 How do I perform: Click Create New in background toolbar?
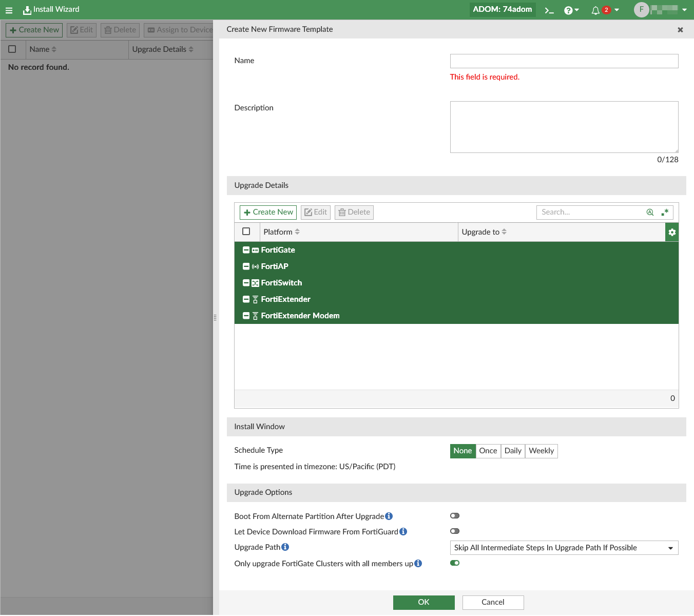coord(34,30)
